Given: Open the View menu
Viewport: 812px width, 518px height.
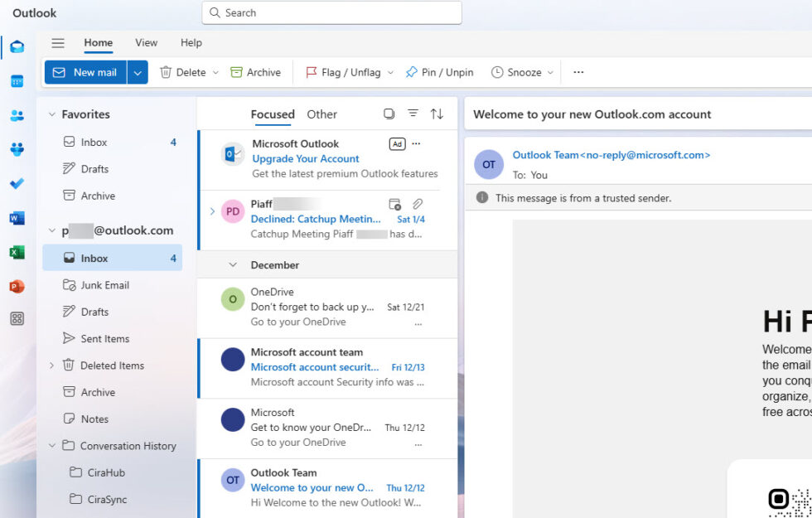Looking at the screenshot, I should pyautogui.click(x=146, y=42).
